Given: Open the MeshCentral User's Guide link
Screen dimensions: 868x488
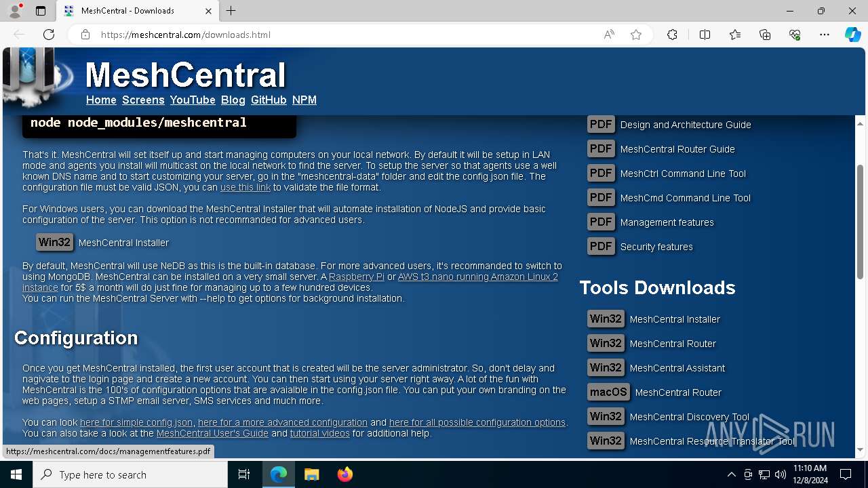Looking at the screenshot, I should 212,433.
